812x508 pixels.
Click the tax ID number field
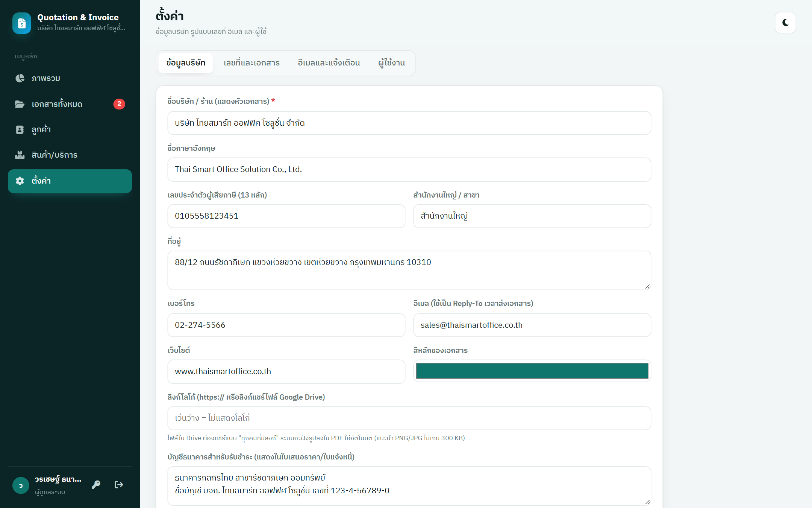(286, 216)
